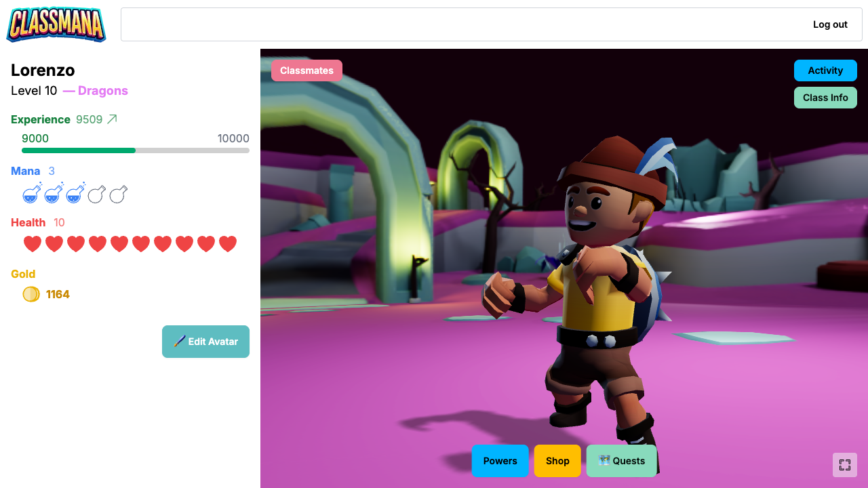The width and height of the screenshot is (868, 488).
Task: Click the gold coin icon
Action: coord(31,294)
